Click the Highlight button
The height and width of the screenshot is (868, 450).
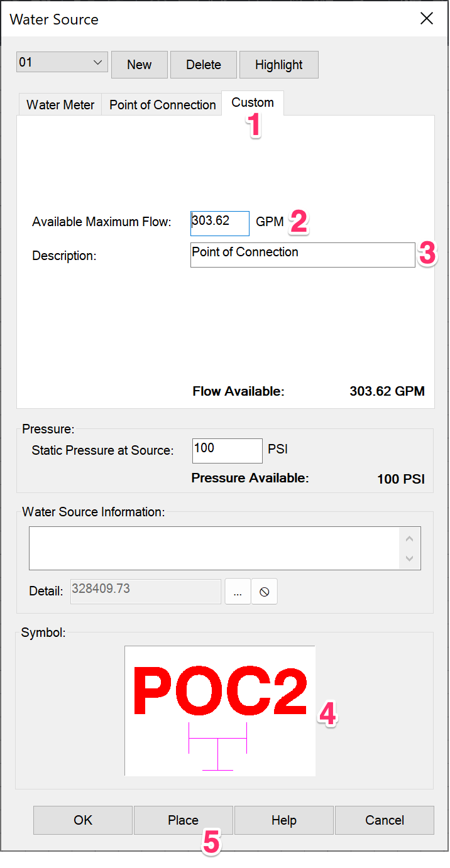tap(279, 65)
